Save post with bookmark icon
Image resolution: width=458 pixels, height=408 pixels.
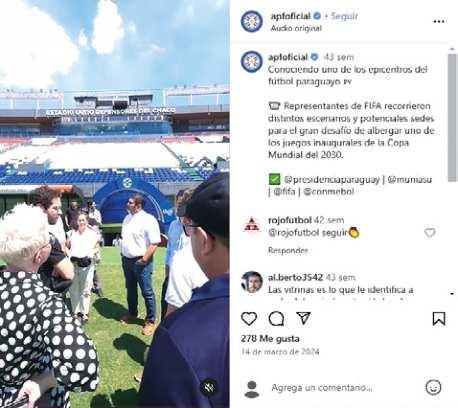pyautogui.click(x=439, y=319)
